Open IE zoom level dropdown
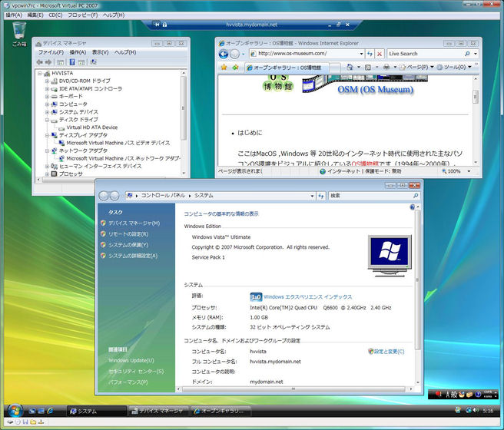The image size is (504, 430). point(469,171)
